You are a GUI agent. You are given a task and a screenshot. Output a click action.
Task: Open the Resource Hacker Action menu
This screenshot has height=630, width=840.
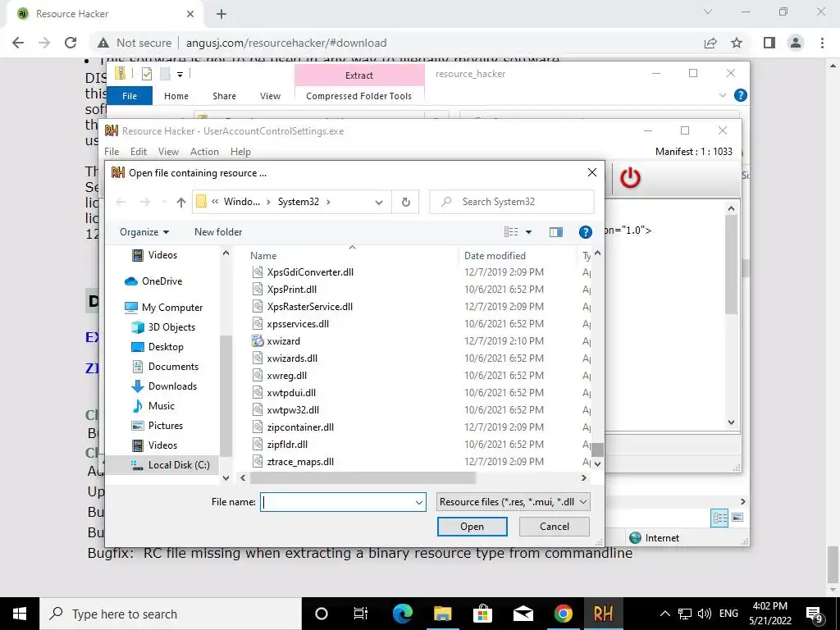pyautogui.click(x=204, y=152)
